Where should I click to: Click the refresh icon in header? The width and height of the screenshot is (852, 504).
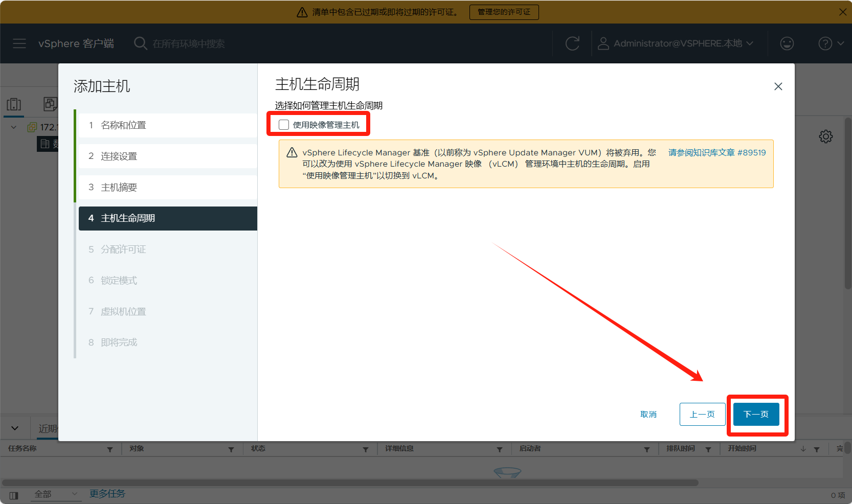(x=572, y=43)
